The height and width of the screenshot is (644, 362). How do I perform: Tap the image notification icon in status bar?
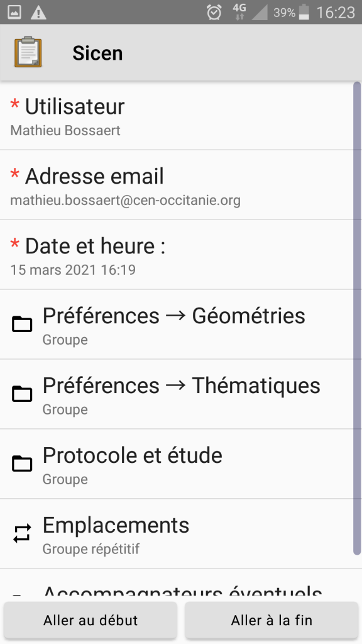click(x=14, y=13)
